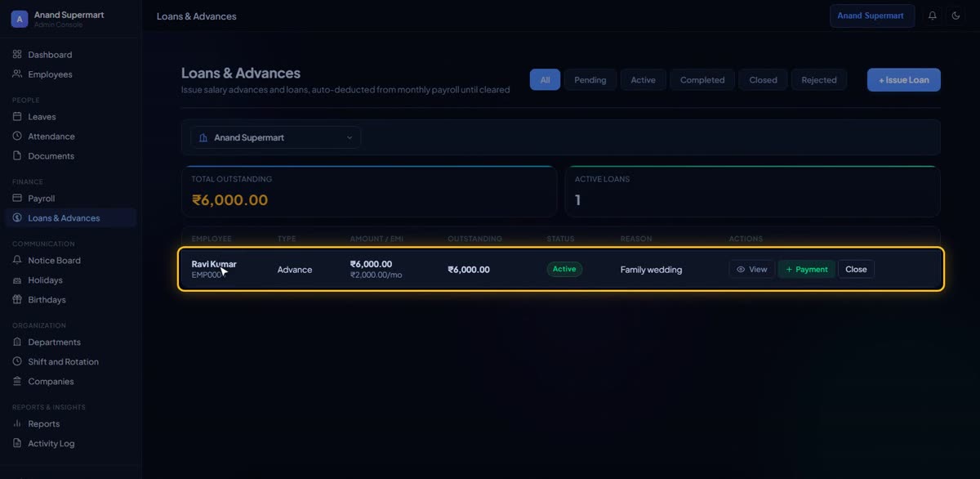Screen dimensions: 980x479
Task: Add Payment for Ravi Kumar's advance
Action: pos(806,269)
